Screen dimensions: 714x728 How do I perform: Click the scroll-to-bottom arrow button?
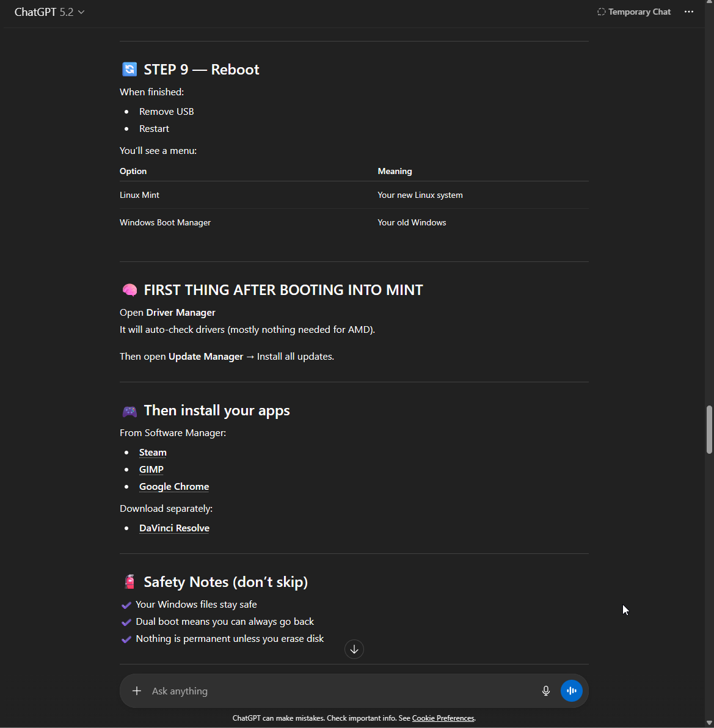354,649
